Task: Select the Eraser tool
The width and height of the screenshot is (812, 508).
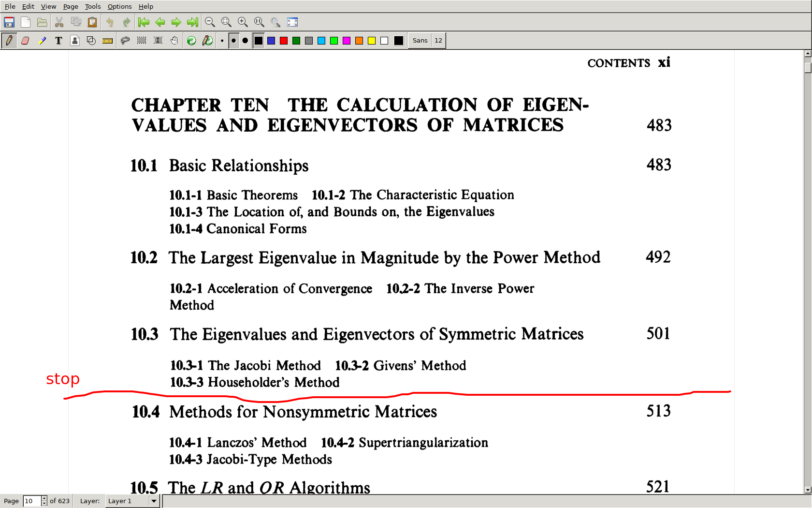Action: tap(25, 41)
